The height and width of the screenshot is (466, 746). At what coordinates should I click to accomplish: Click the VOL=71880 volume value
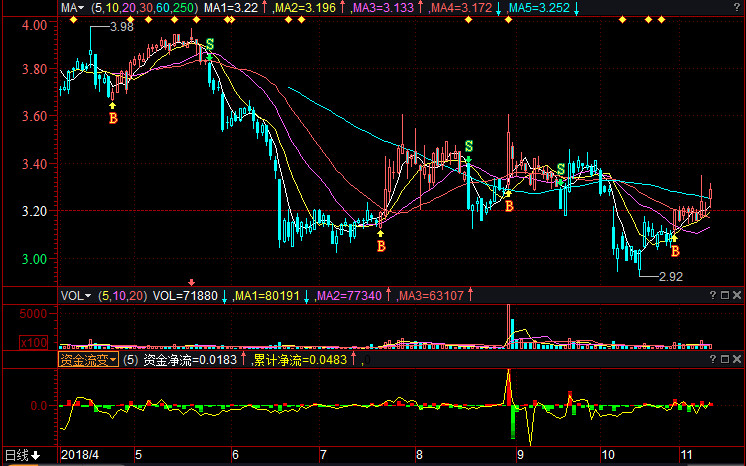(x=185, y=296)
